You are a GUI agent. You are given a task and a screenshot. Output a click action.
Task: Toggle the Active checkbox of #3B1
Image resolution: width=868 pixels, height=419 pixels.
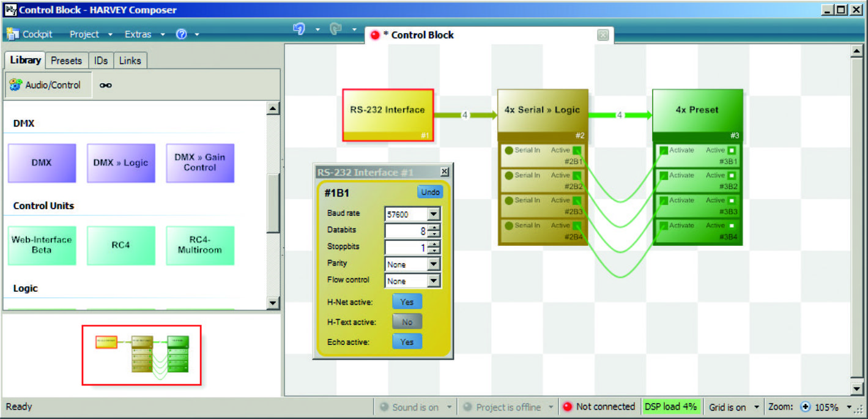[732, 150]
